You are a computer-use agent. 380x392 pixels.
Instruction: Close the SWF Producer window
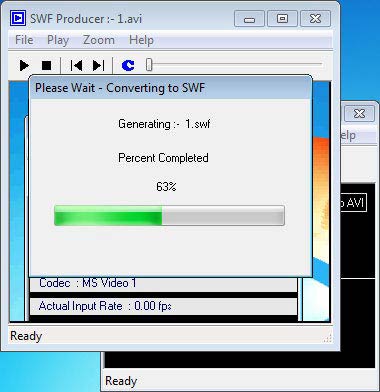pyautogui.click(x=315, y=19)
